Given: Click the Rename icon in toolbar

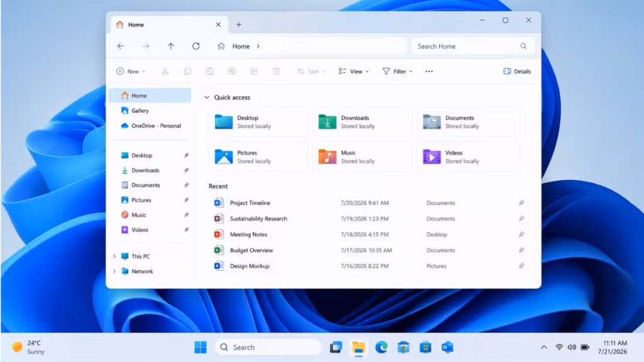Looking at the screenshot, I should [x=232, y=72].
